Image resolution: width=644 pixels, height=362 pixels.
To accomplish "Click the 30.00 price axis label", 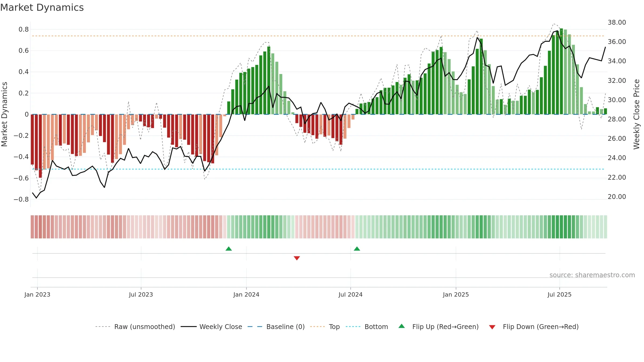I will pos(617,100).
